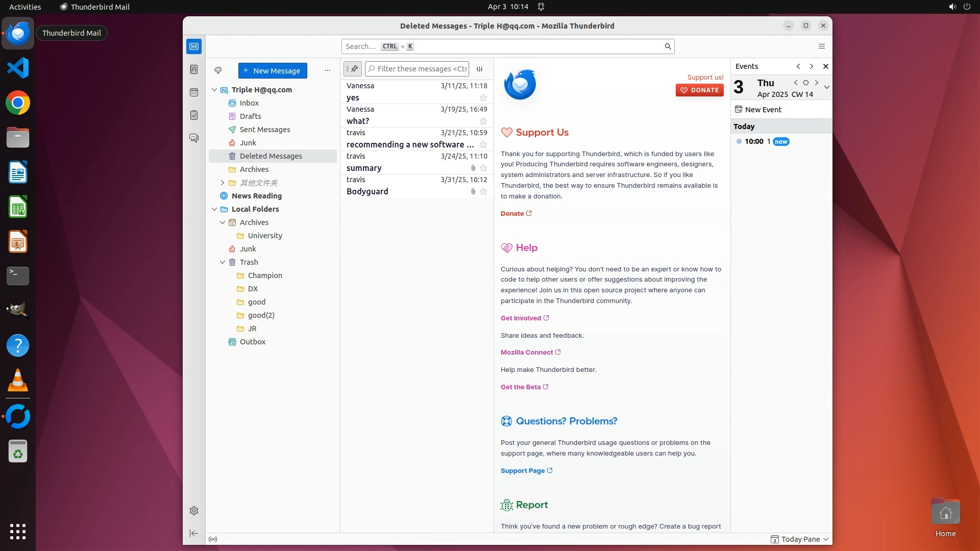This screenshot has height=551, width=980.
Task: Star the 'yes' message from Vanessa
Action: [483, 98]
